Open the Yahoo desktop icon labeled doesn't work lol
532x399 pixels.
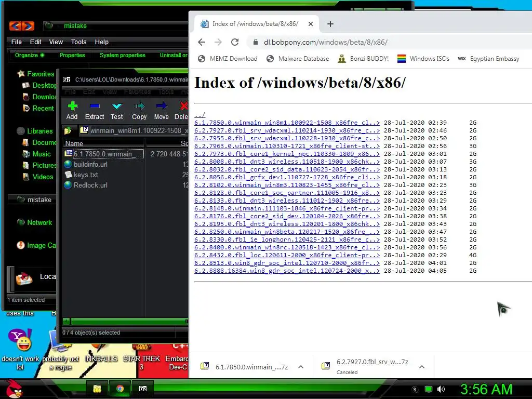click(x=20, y=350)
